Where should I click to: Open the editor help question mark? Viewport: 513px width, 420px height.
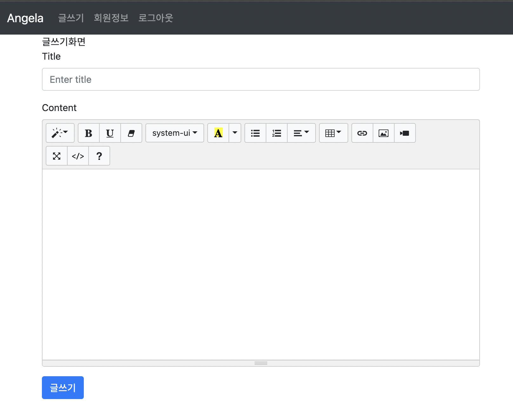(99, 156)
